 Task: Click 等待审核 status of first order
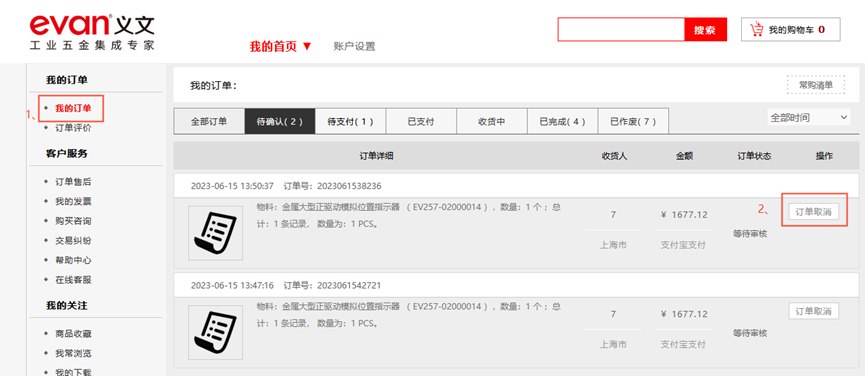[x=750, y=234]
